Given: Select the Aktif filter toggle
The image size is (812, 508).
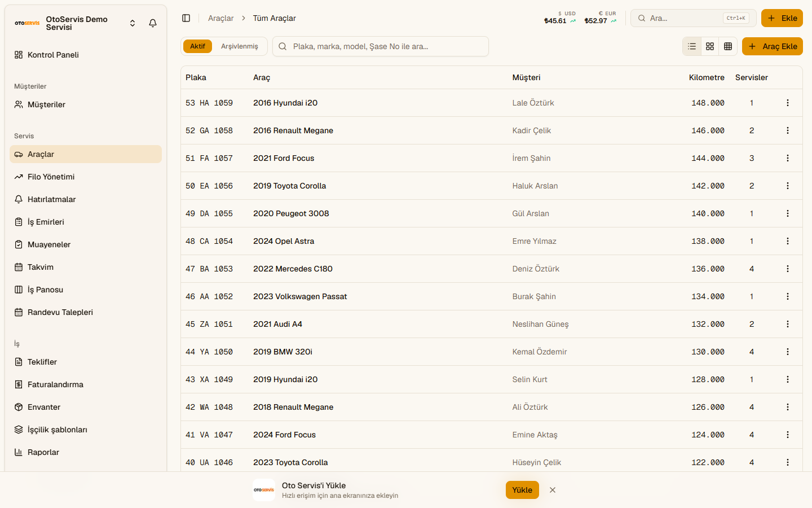Looking at the screenshot, I should click(197, 46).
